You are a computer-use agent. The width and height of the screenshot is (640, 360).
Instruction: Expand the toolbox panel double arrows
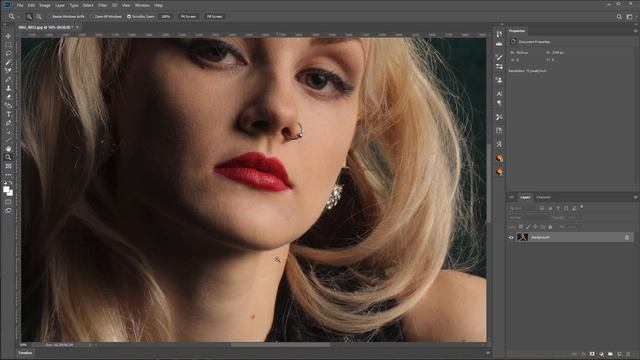5,24
